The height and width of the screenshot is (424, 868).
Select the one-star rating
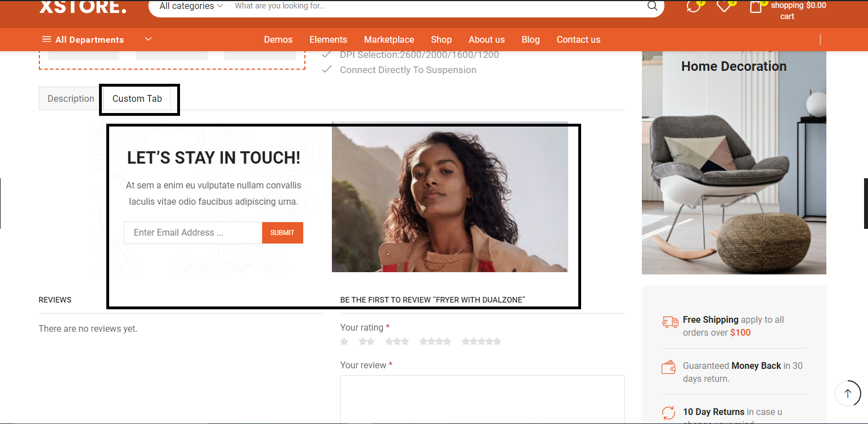[344, 341]
